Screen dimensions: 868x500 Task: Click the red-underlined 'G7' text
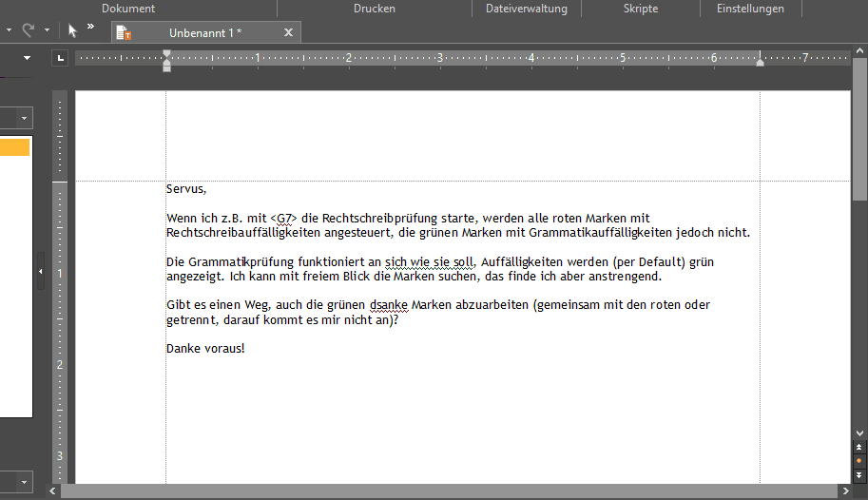coord(284,219)
